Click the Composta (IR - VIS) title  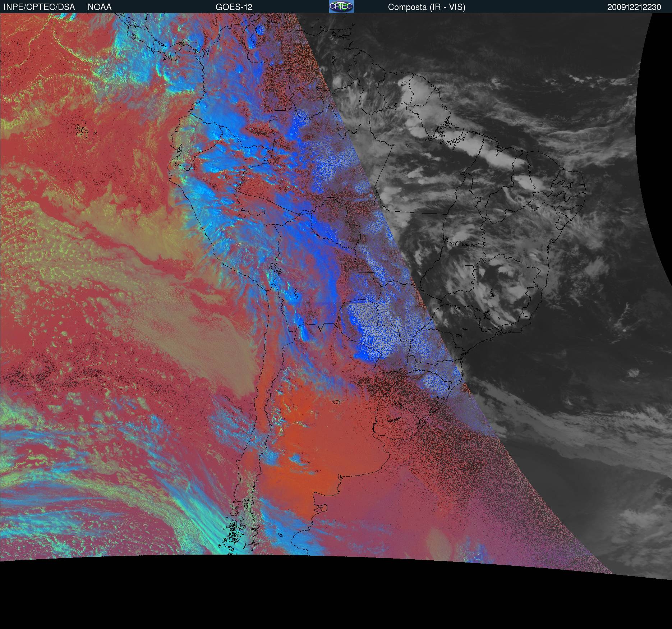click(x=427, y=7)
